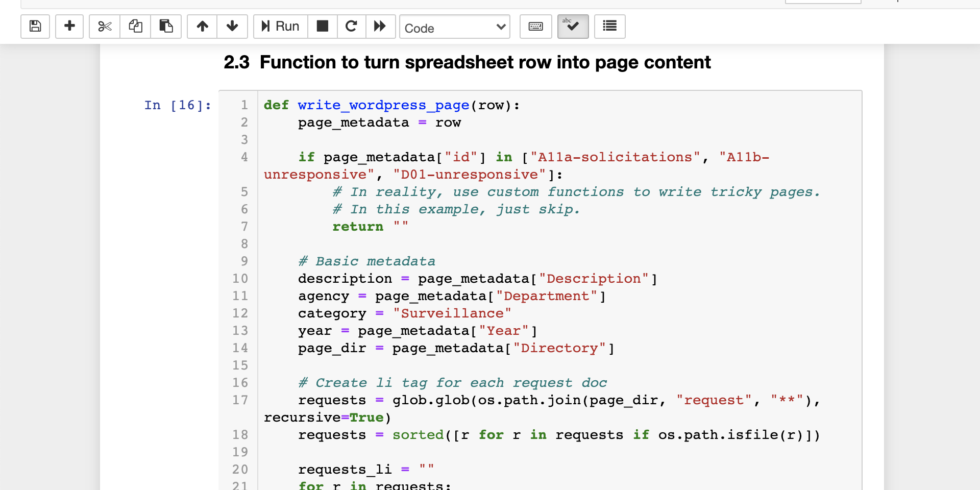
Task: Toggle the table of contents list icon
Action: click(610, 26)
